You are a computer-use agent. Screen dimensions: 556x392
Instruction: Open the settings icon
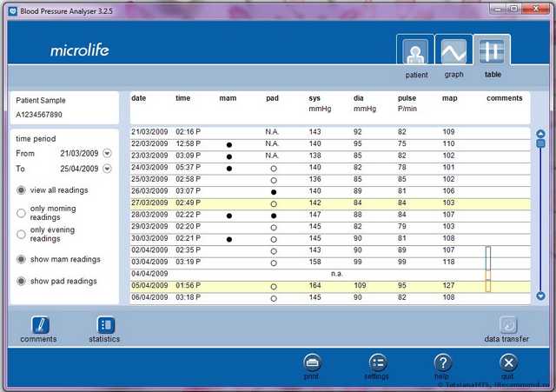tap(378, 362)
